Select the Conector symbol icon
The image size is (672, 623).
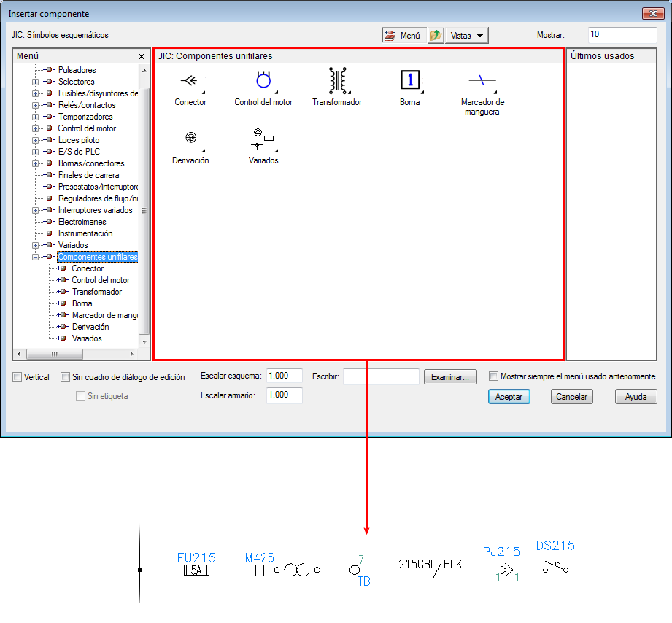(x=189, y=80)
